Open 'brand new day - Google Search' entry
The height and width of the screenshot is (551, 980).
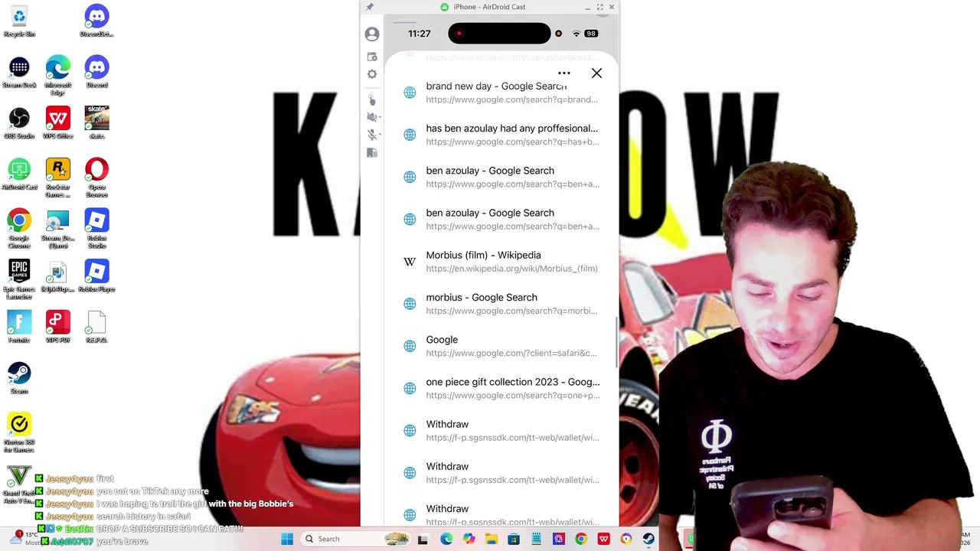click(501, 93)
